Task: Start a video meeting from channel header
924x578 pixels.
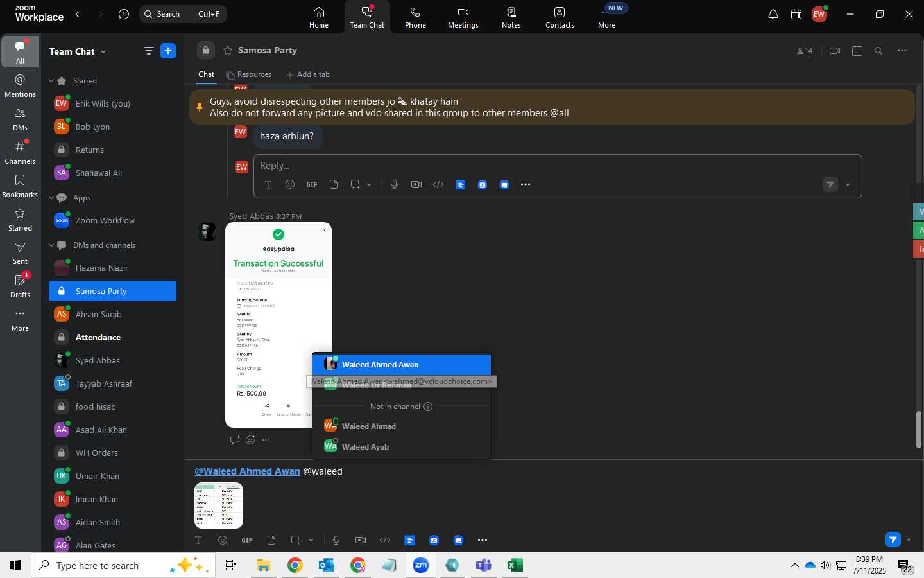Action: [x=835, y=51]
